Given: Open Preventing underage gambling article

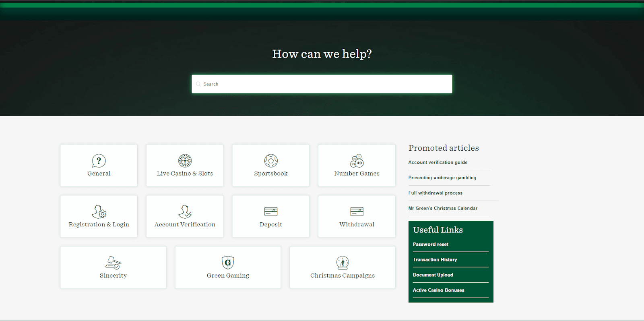Looking at the screenshot, I should click(x=442, y=178).
